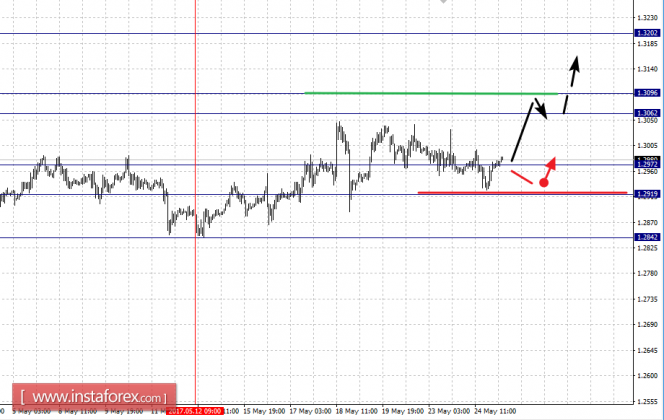This screenshot has width=664, height=420.
Task: Open the www.instaforex.com watermark link
Action: click(94, 398)
